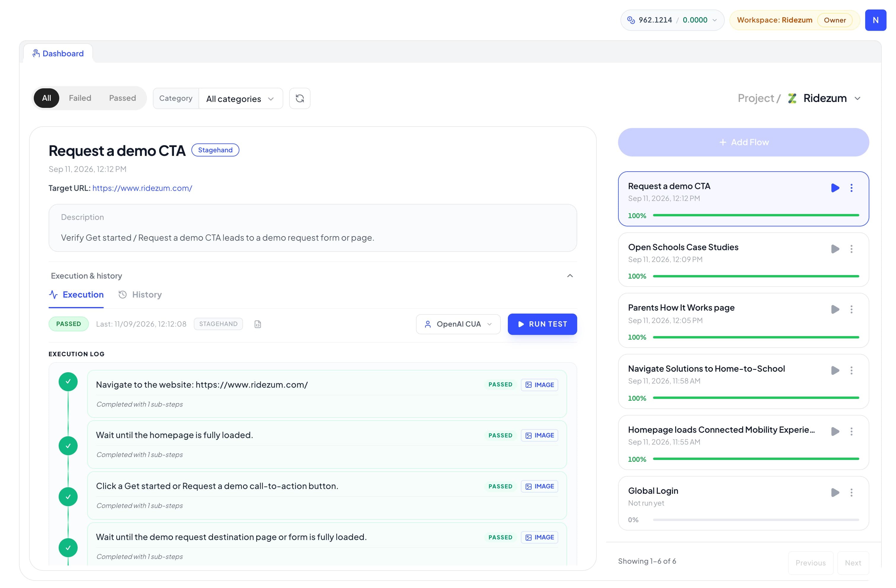Open more options for Global Login card
The height and width of the screenshot is (588, 896).
(851, 492)
